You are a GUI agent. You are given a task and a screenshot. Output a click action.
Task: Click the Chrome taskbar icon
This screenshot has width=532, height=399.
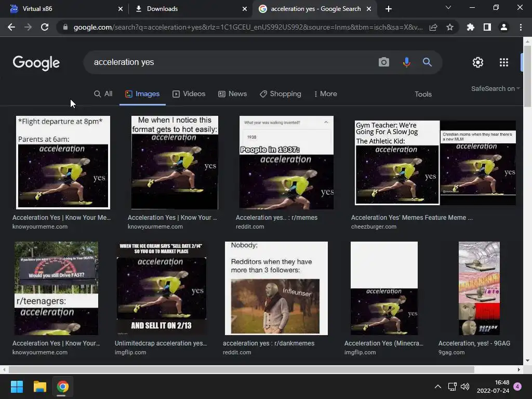click(62, 387)
